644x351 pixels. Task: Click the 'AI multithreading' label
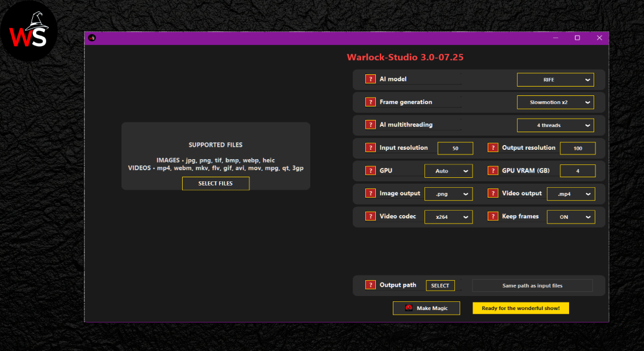point(406,125)
